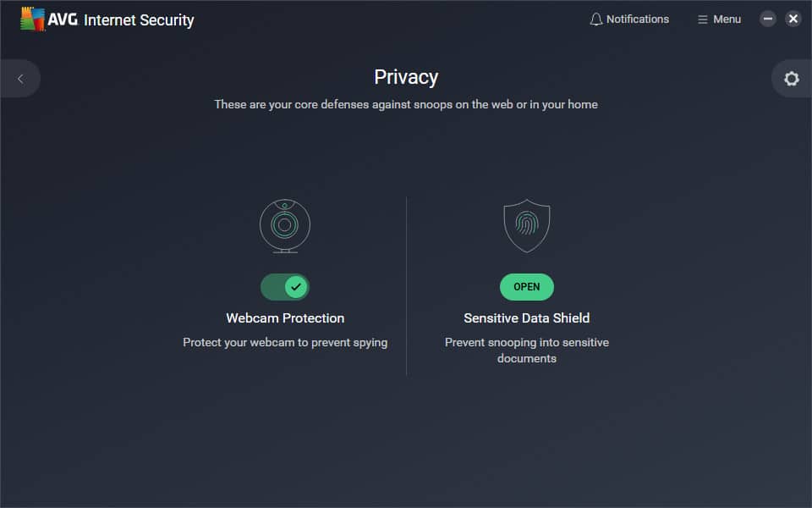Click the AVG logo icon
Screen dimensions: 812x508
(x=32, y=19)
